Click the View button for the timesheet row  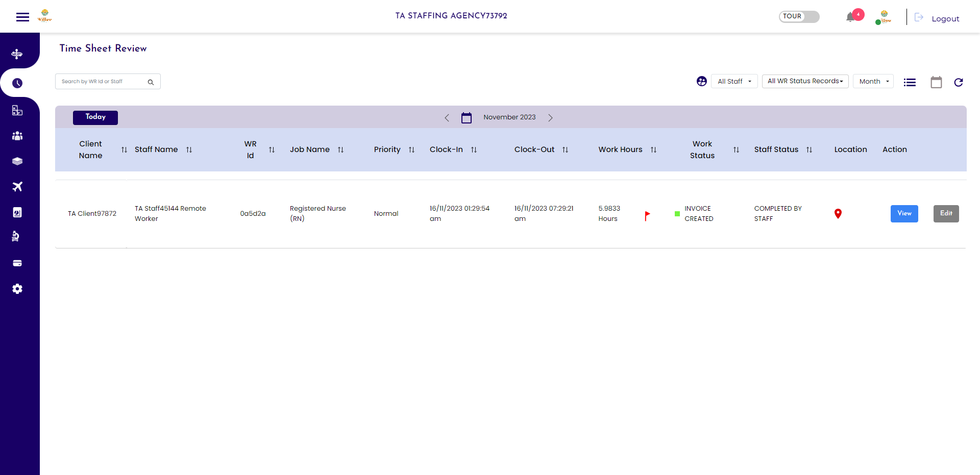pos(904,213)
